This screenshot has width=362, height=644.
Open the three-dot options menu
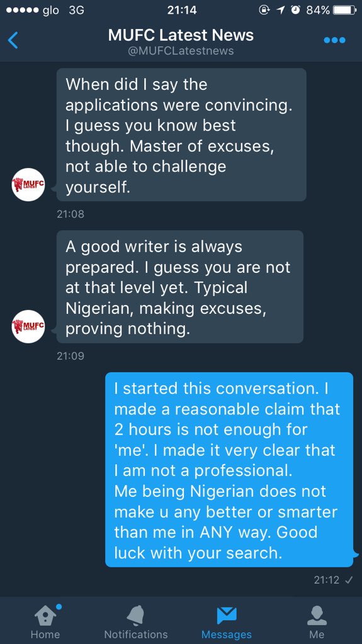(x=334, y=40)
